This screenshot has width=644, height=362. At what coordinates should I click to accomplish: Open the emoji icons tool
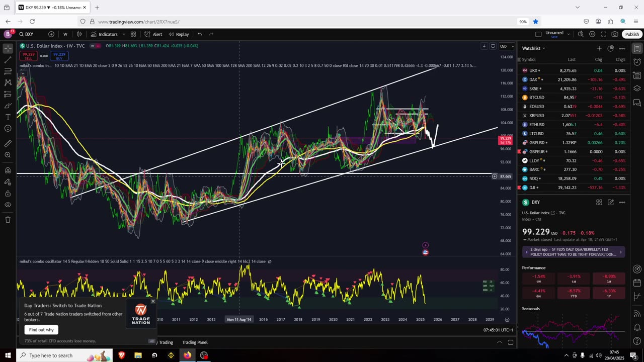[x=8, y=128]
